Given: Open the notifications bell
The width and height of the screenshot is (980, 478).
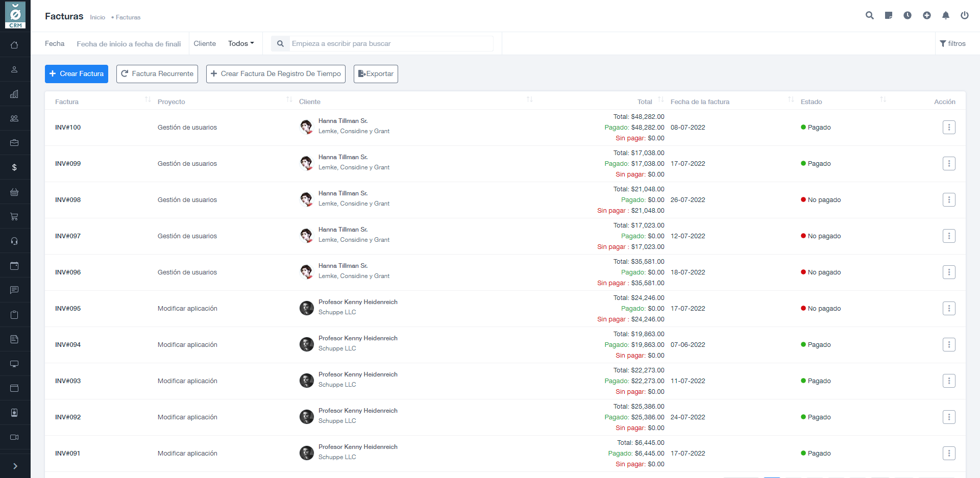Looking at the screenshot, I should (x=946, y=15).
